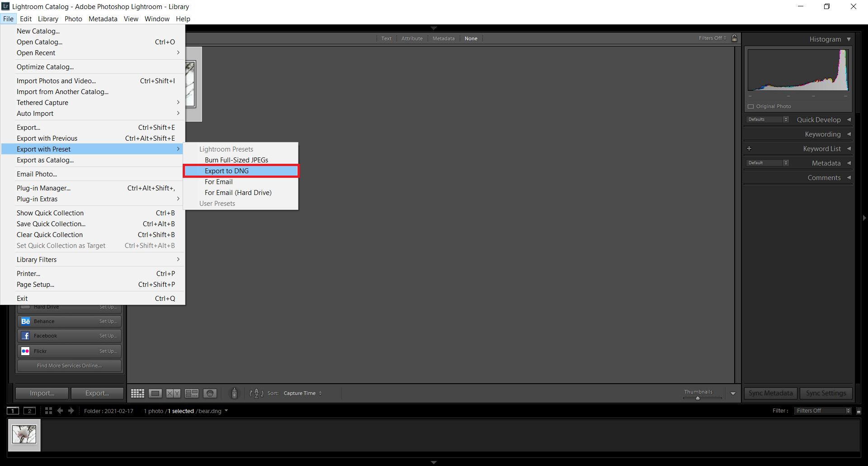Click the Sync Settings button

(826, 393)
